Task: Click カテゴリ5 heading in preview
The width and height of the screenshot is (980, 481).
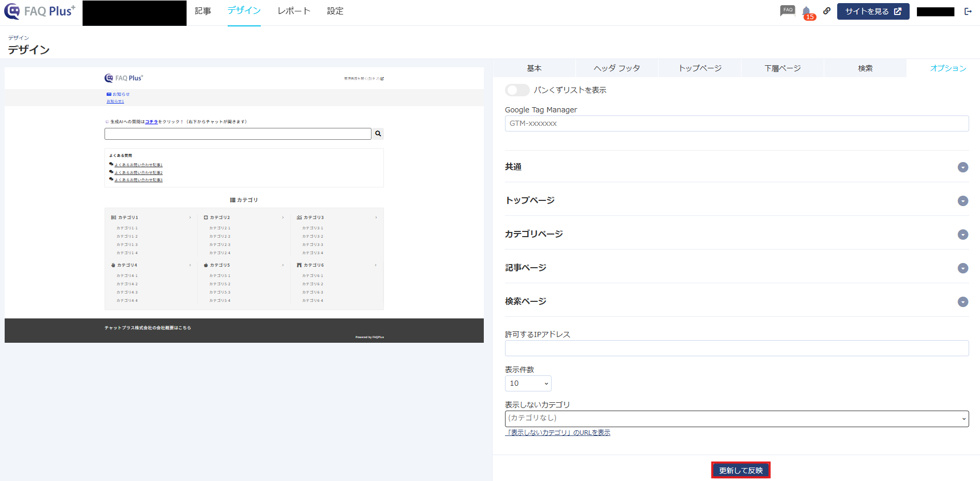Action: pyautogui.click(x=220, y=265)
